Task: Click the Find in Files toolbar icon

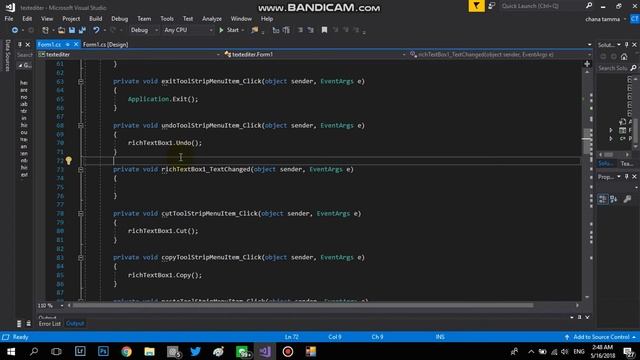Action: 255,30
